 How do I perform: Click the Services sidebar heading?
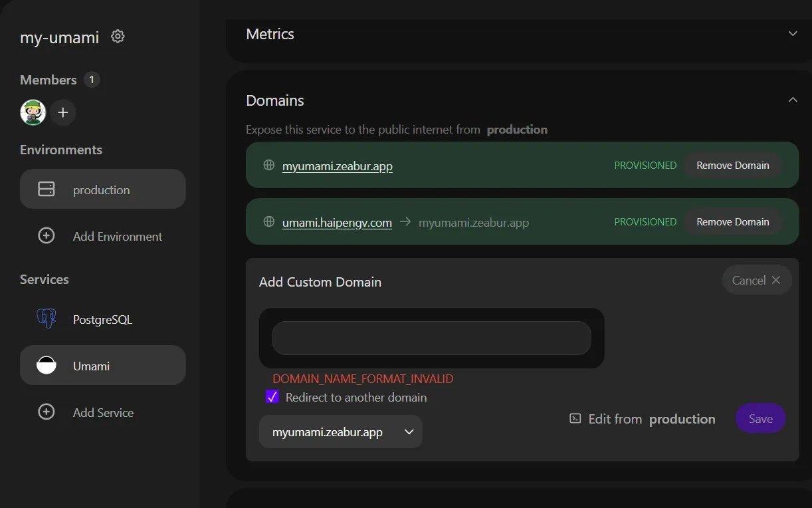(45, 279)
